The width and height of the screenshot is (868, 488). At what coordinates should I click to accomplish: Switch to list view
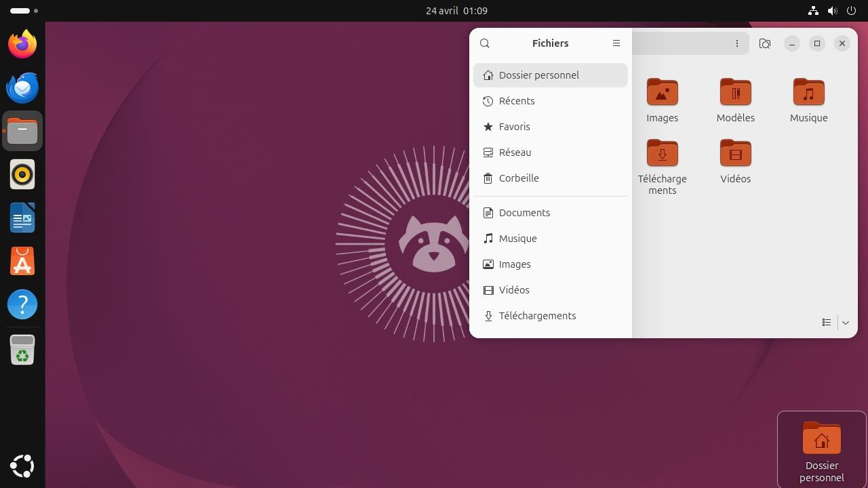(x=827, y=322)
